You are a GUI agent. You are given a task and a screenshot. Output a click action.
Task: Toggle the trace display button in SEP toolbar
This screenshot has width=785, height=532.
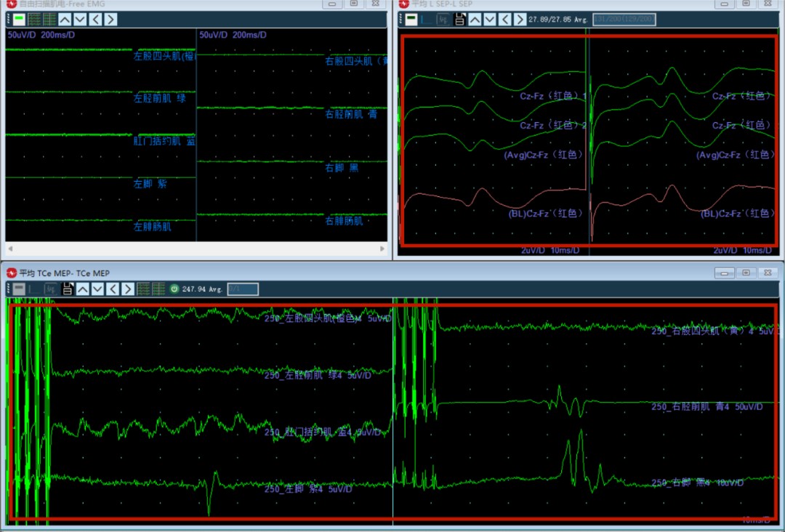click(411, 20)
